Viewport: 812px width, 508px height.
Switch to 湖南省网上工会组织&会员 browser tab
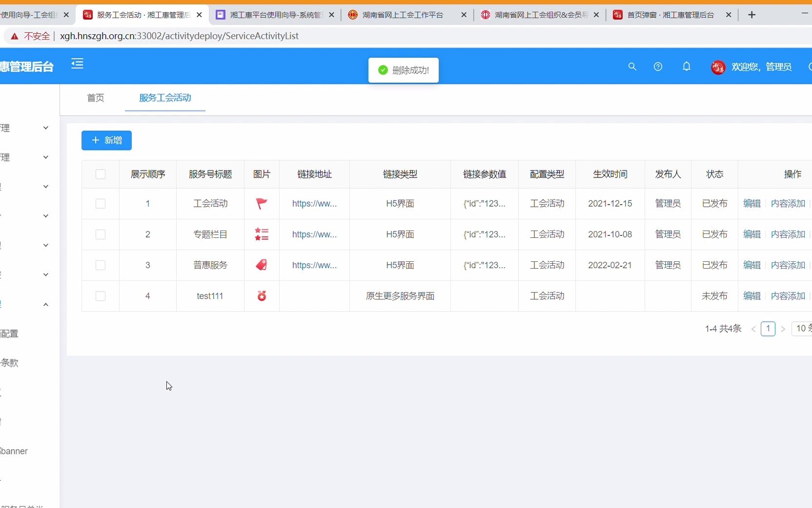pyautogui.click(x=541, y=15)
